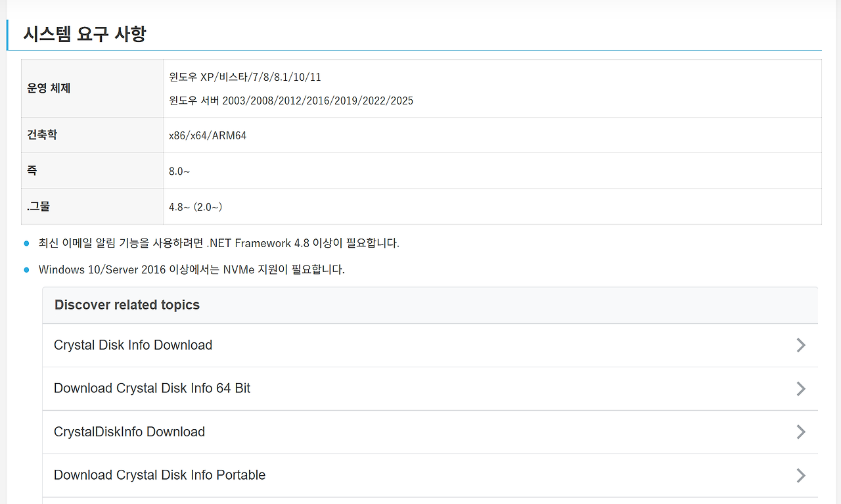This screenshot has width=841, height=504.
Task: Click the 윈도우 XP/비스타/7/8/8.1/10/11 text
Action: 245,77
